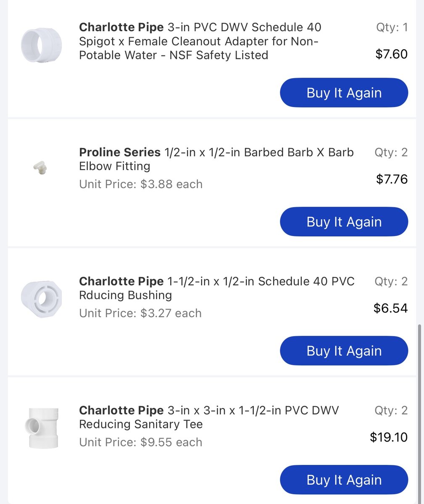The height and width of the screenshot is (504, 424).
Task: Open the Reducing Bushing product image
Action: coord(41,299)
